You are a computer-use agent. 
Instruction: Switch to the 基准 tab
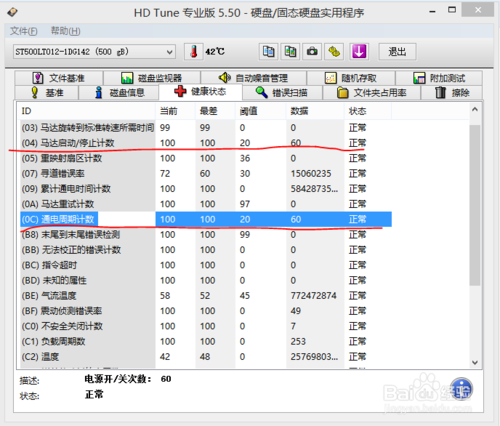click(47, 92)
